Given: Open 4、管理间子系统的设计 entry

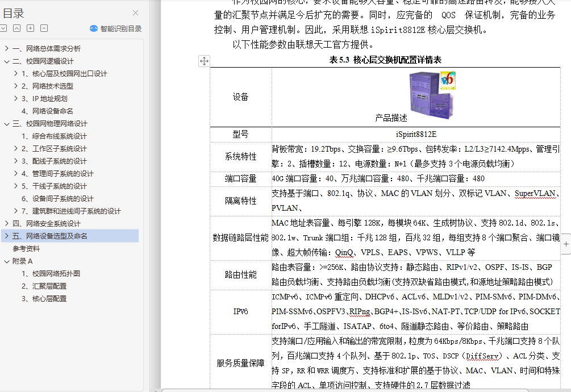Looking at the screenshot, I should tap(57, 174).
